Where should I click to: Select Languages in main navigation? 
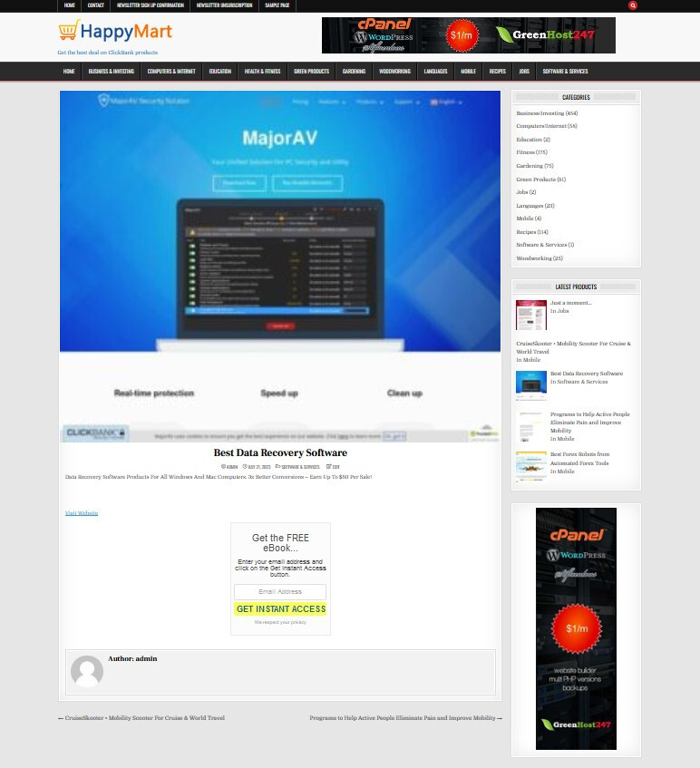tap(436, 71)
